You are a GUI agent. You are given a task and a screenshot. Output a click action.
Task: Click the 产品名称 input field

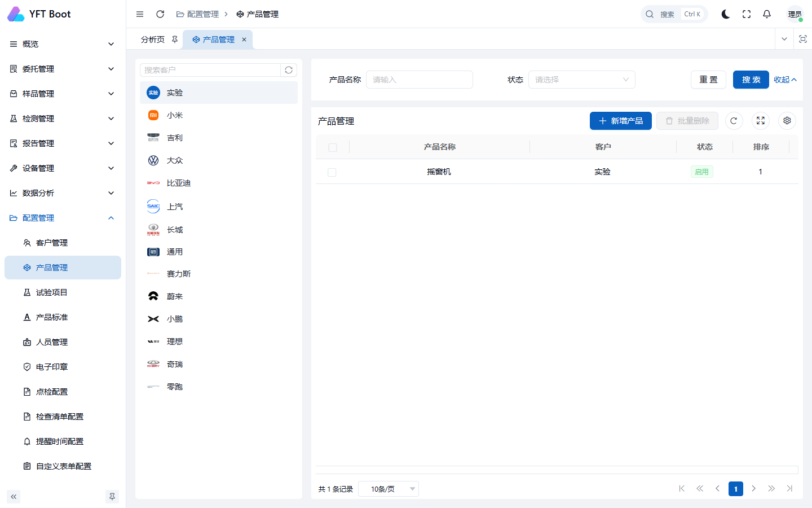(x=420, y=80)
